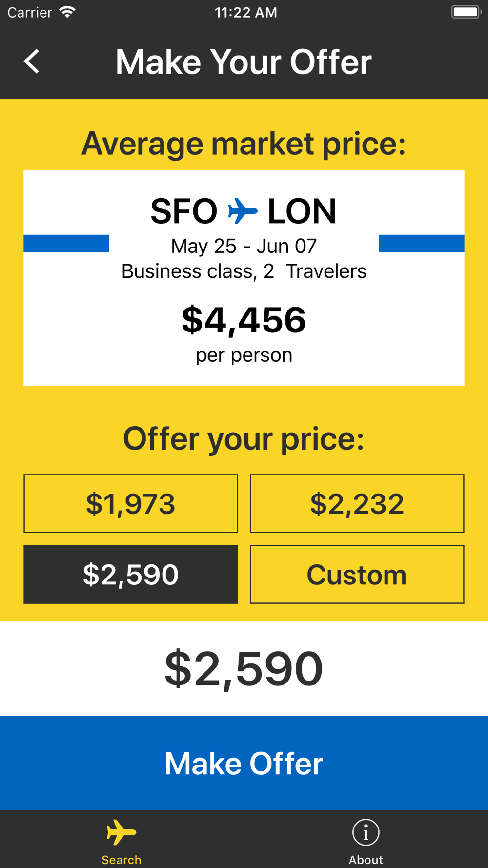Tap the blue airplane route icon

(x=243, y=211)
